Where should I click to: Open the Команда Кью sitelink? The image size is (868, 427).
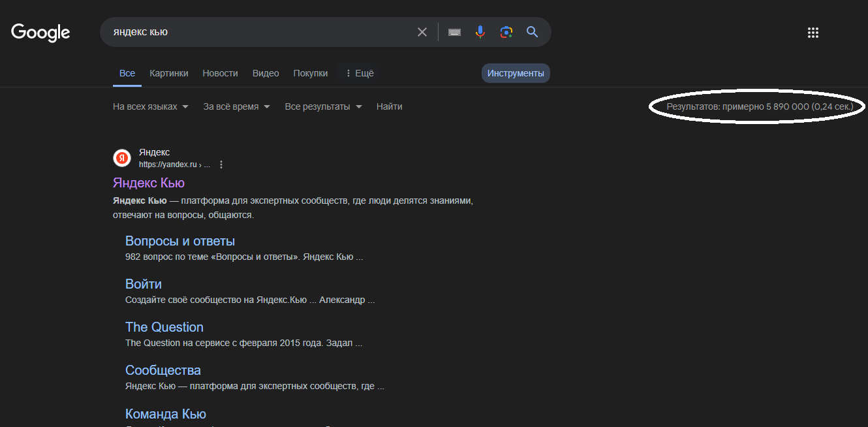pyautogui.click(x=166, y=414)
